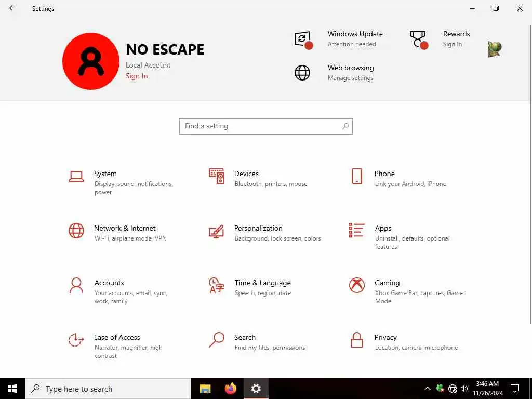Click the Rewards heading text
Screen dimensions: 532x399
456,34
